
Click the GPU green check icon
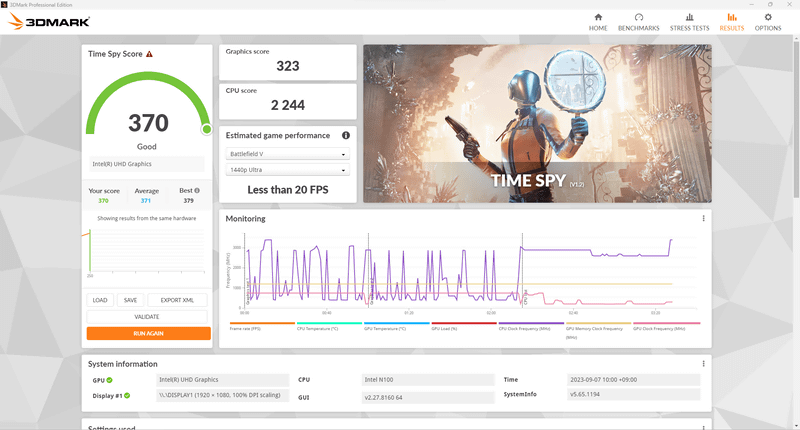(x=110, y=380)
